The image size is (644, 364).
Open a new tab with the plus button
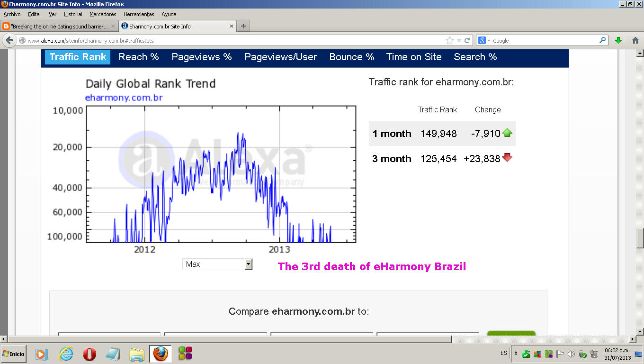(243, 26)
